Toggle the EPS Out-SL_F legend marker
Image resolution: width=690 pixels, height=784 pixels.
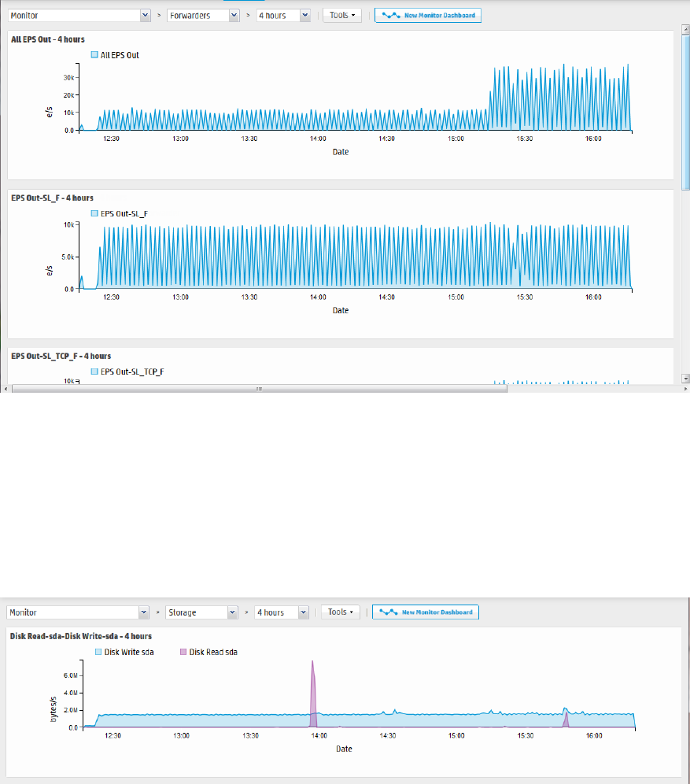click(94, 213)
